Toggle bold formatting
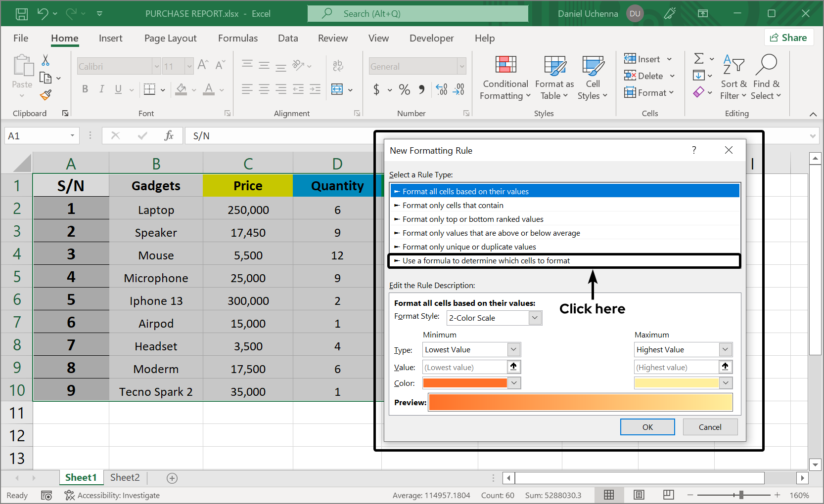This screenshot has width=824, height=504. pyautogui.click(x=85, y=89)
